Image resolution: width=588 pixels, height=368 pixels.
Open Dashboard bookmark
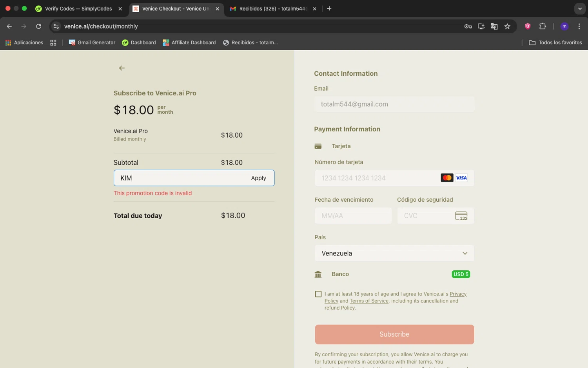139,42
